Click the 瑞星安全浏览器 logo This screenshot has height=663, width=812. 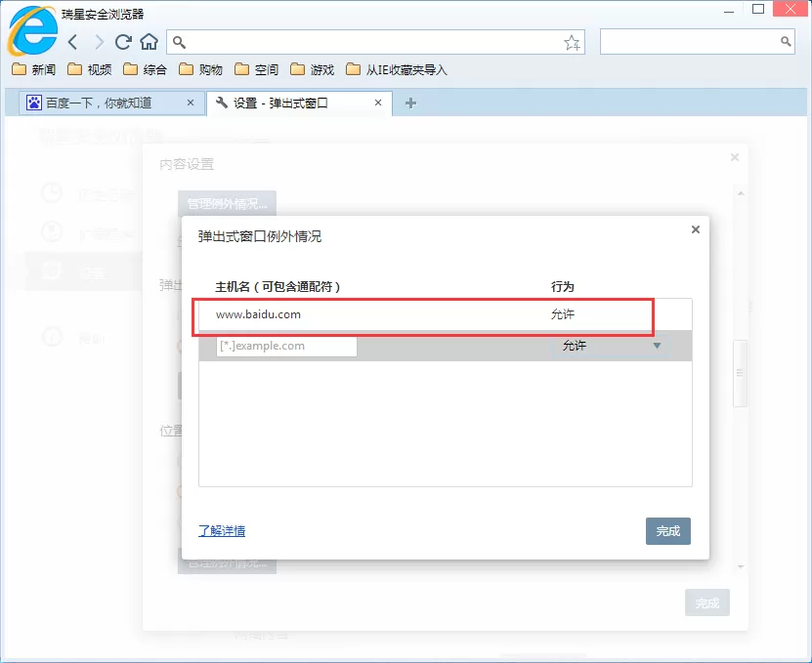click(x=32, y=30)
